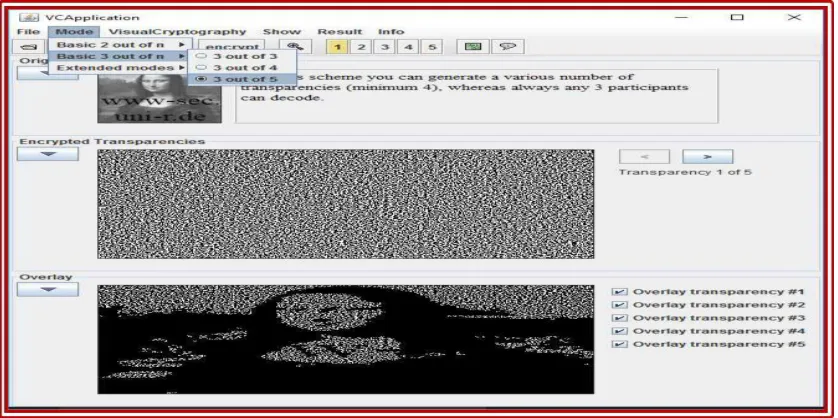The width and height of the screenshot is (838, 418).
Task: Click the open file toolbar icon
Action: click(28, 47)
